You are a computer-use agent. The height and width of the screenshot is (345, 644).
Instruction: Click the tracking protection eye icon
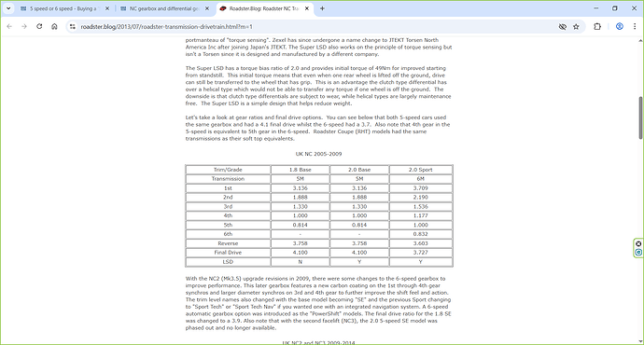[562, 27]
